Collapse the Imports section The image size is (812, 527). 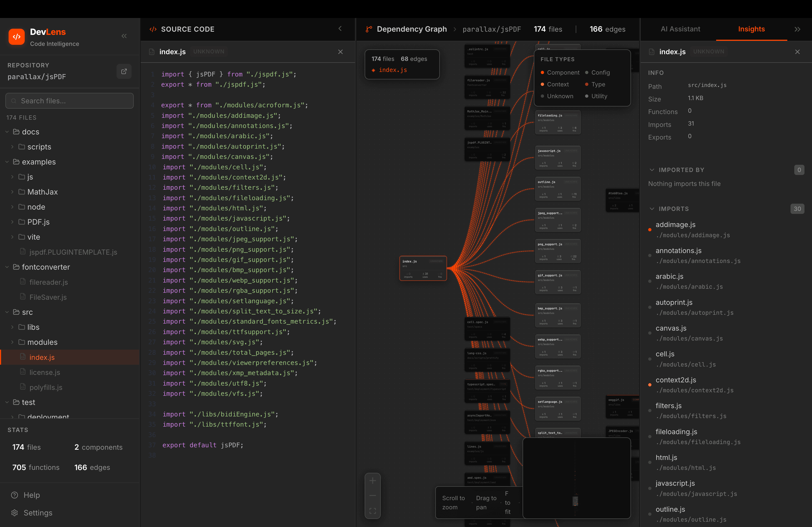pos(652,208)
